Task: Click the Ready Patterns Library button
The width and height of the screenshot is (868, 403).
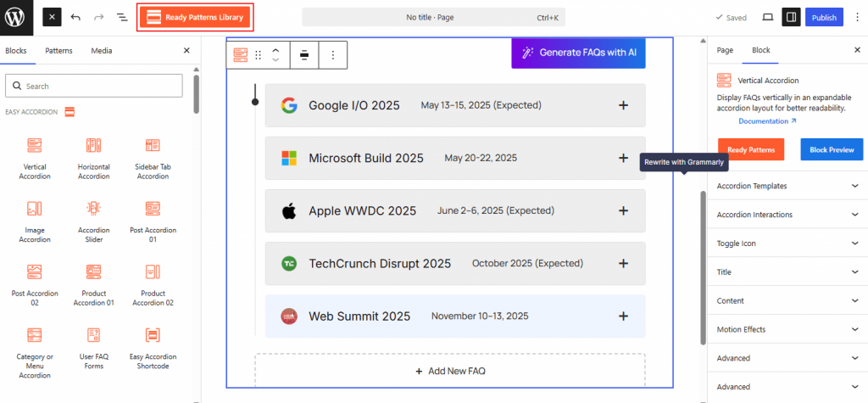Action: [195, 17]
